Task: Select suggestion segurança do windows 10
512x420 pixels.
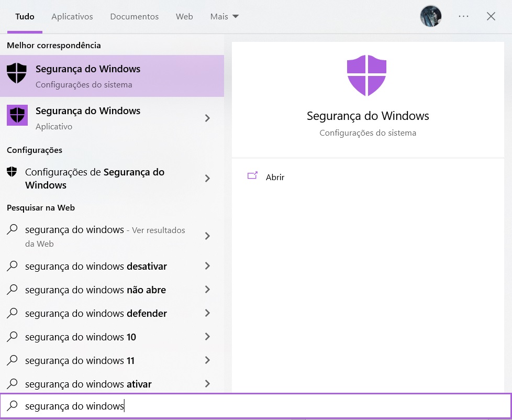Action: point(112,337)
